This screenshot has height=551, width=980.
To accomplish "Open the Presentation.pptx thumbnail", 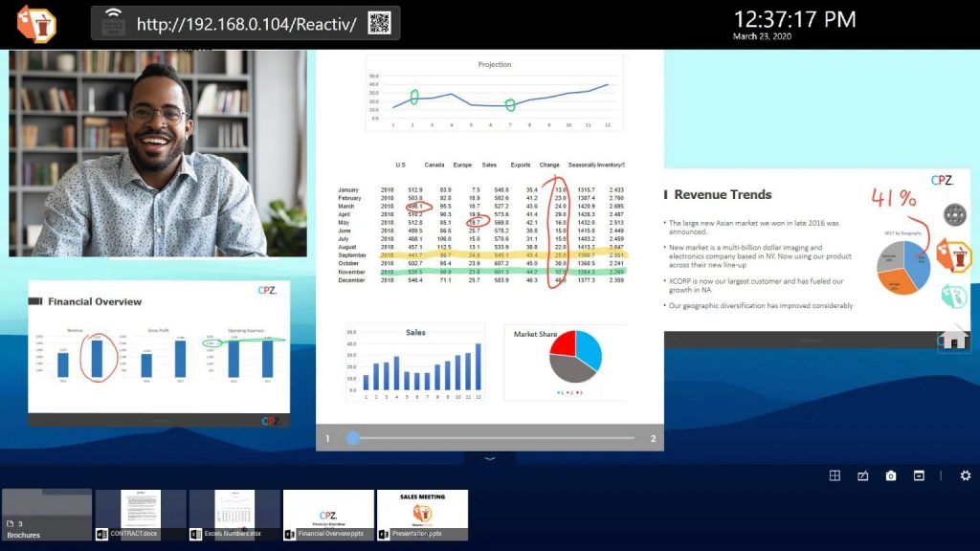I will (x=421, y=512).
